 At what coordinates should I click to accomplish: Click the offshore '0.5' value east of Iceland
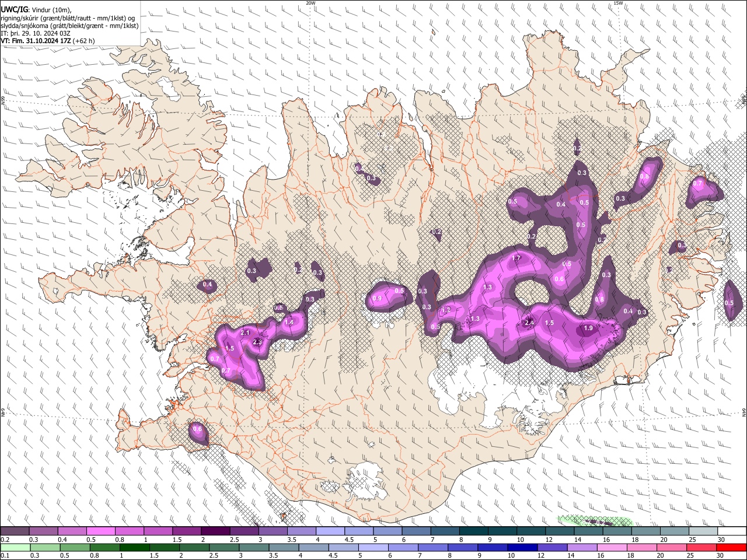pyautogui.click(x=729, y=303)
